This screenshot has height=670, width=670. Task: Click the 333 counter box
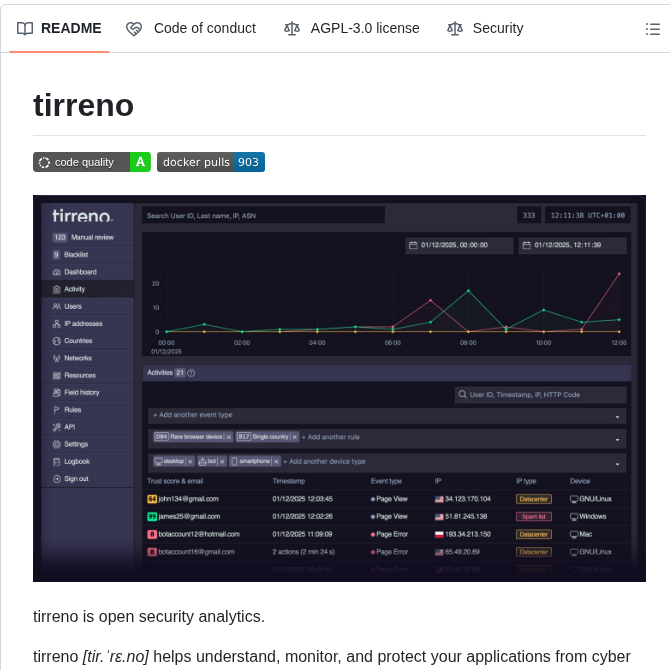[529, 215]
